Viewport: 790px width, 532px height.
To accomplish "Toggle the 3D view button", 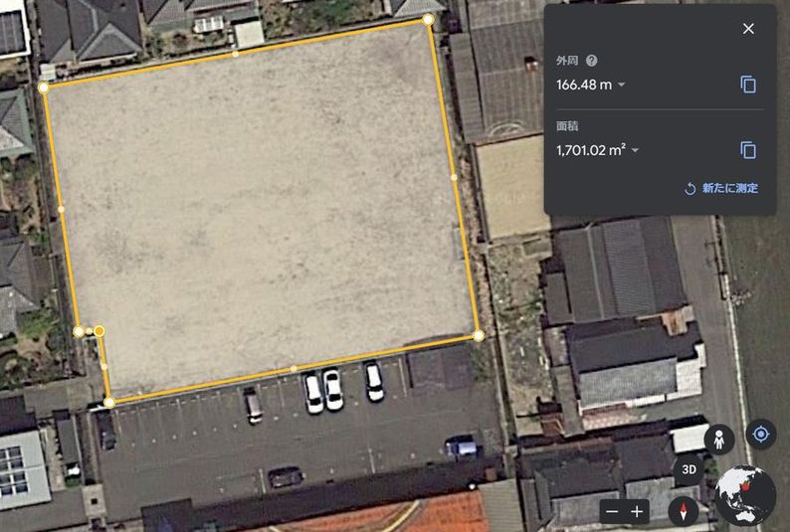I will pyautogui.click(x=689, y=469).
